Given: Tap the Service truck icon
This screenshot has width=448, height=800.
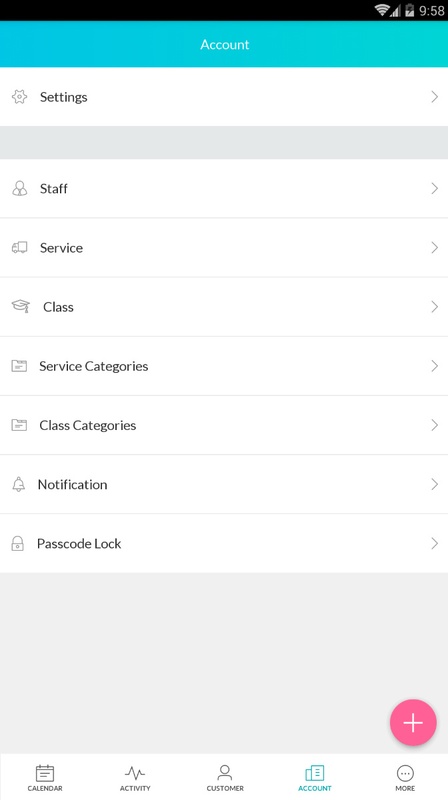Looking at the screenshot, I should [x=19, y=247].
